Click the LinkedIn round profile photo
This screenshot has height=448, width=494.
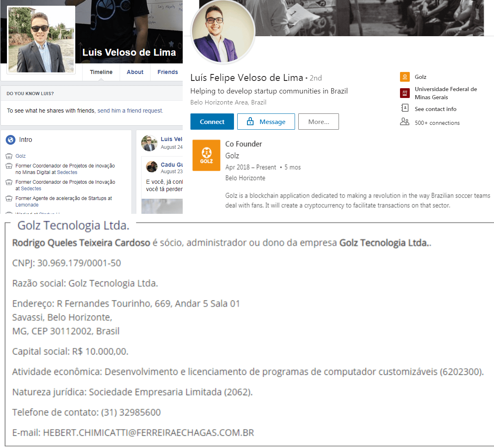point(223,32)
